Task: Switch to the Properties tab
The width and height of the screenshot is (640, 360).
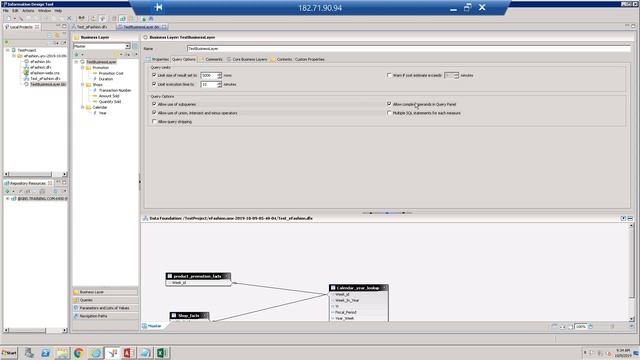Action: click(x=158, y=60)
